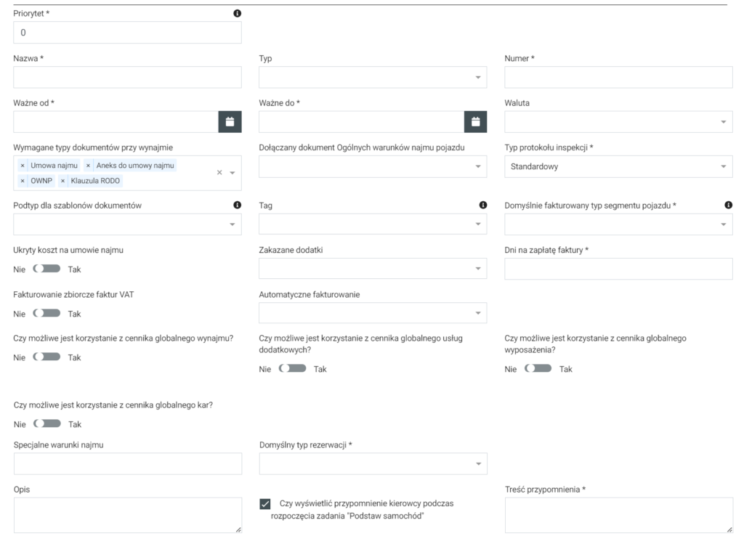The image size is (744, 560).
Task: Remove the Umowa najmu document tag
Action: [23, 166]
